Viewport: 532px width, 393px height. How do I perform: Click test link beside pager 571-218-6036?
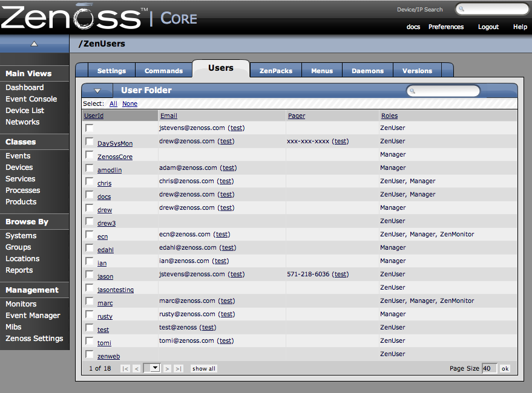click(340, 274)
